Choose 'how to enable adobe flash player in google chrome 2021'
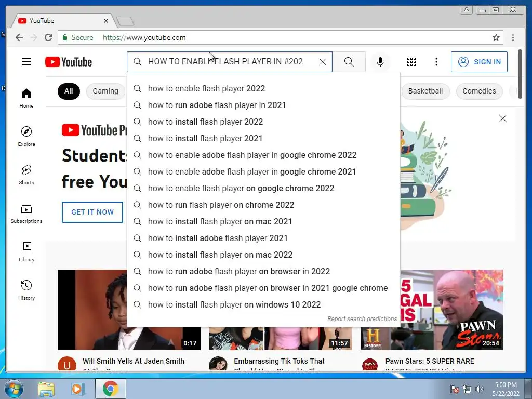532x399 pixels. coord(263,171)
